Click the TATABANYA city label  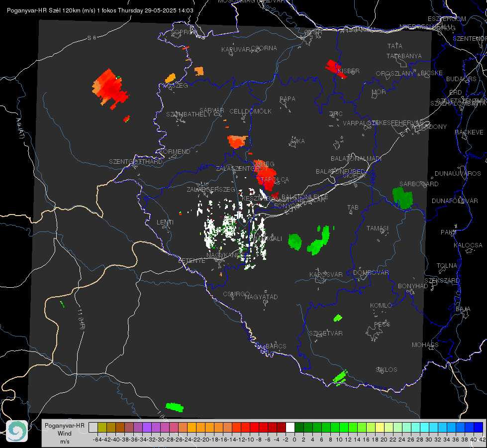pos(404,56)
